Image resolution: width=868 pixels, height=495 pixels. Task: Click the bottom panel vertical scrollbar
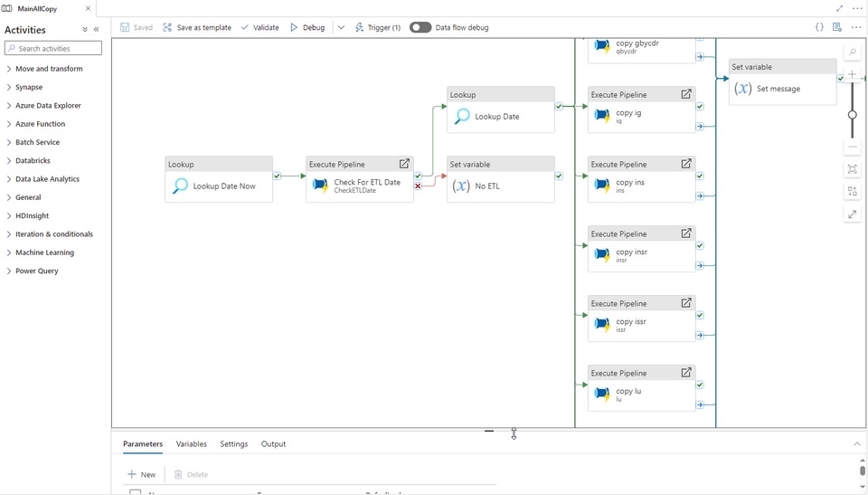(863, 471)
